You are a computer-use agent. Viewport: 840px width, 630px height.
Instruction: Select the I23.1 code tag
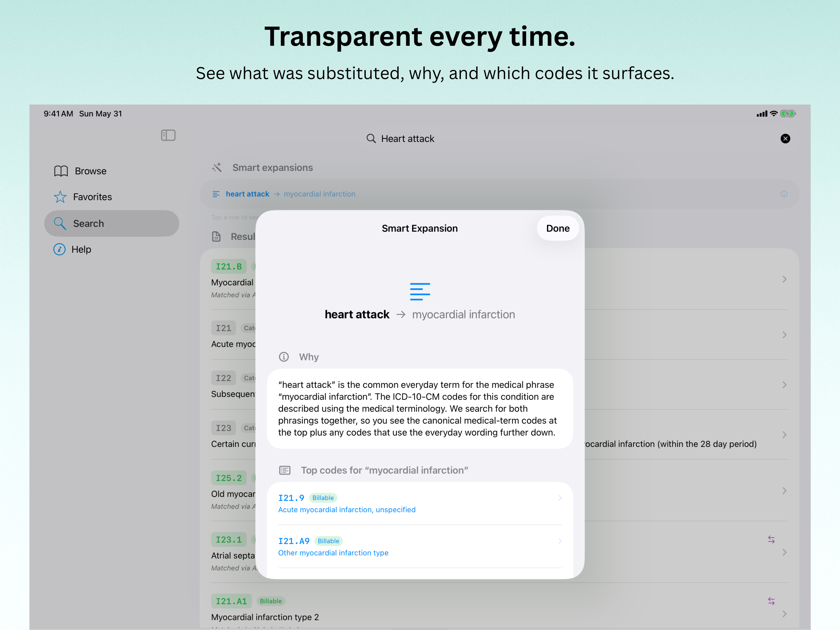pyautogui.click(x=229, y=540)
